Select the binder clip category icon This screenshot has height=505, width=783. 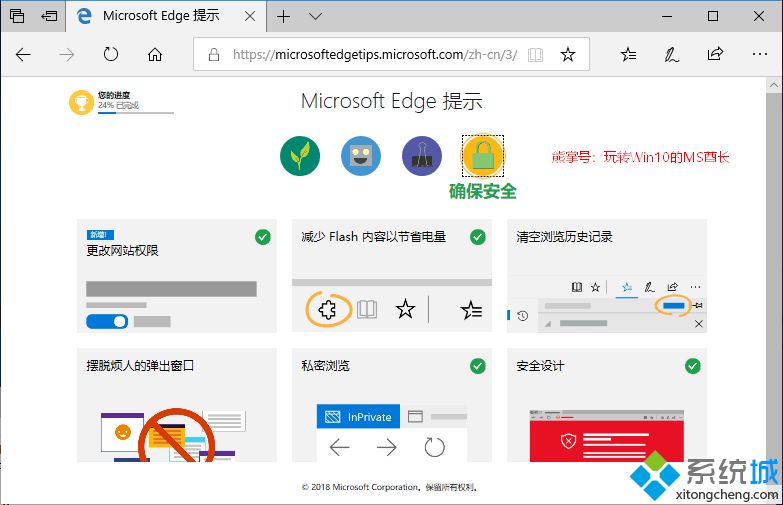pyautogui.click(x=422, y=156)
